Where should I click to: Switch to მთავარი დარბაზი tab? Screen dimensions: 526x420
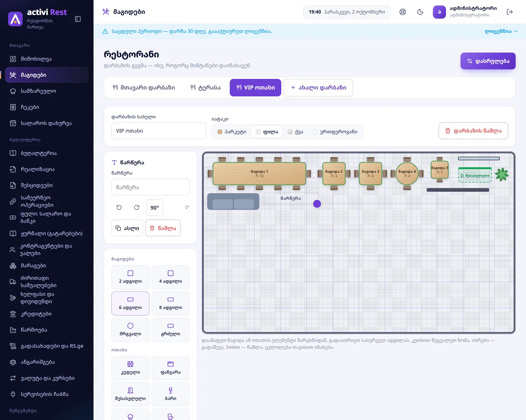click(144, 88)
